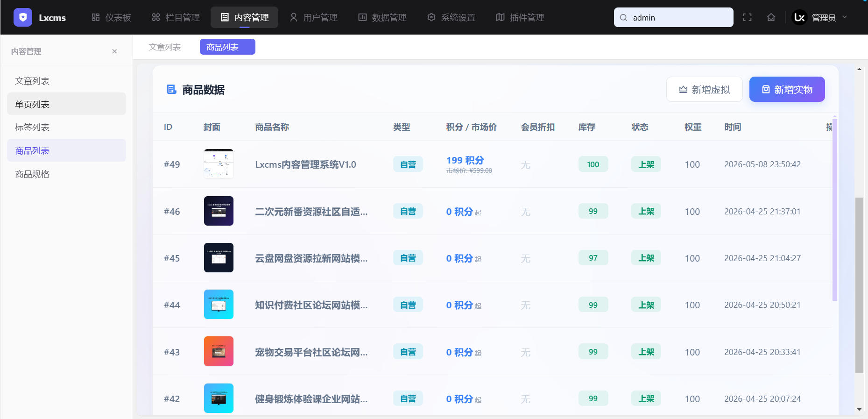
Task: Open cover thumbnail for product #46
Action: point(219,211)
